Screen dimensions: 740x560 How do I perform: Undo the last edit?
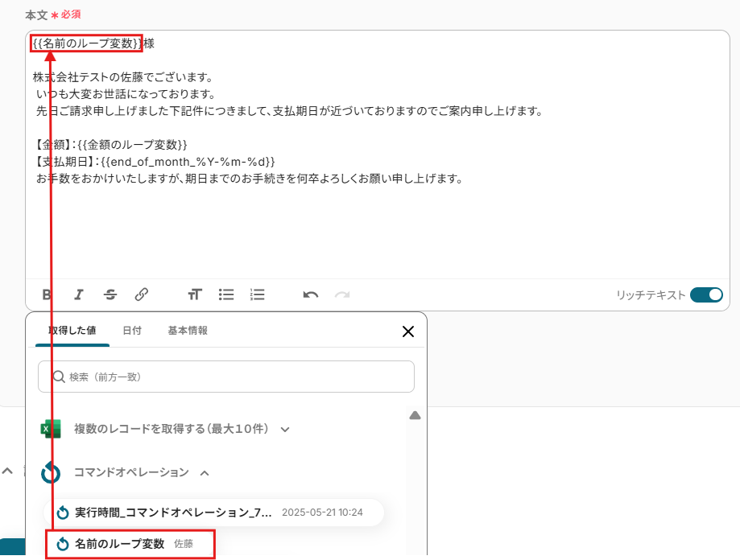(x=311, y=295)
